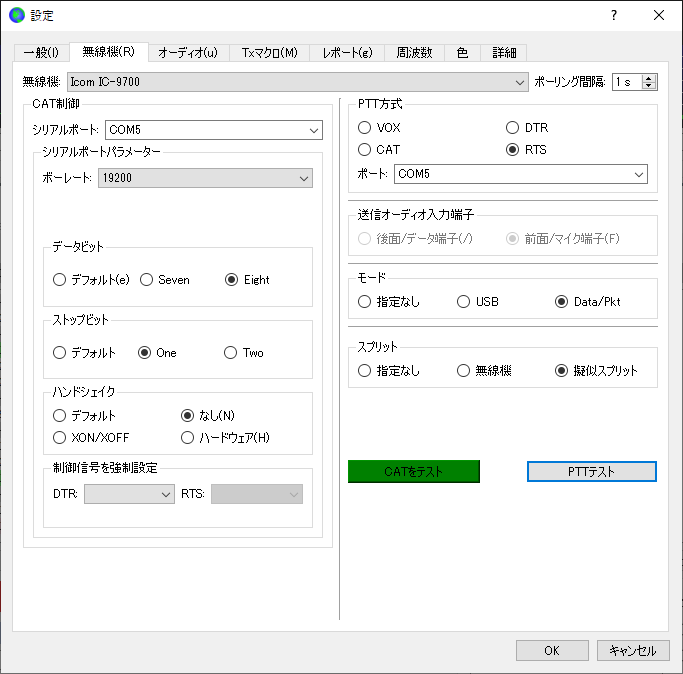Open the オーディオ(u) tab
Screen dimensions: 683x674
pos(188,53)
